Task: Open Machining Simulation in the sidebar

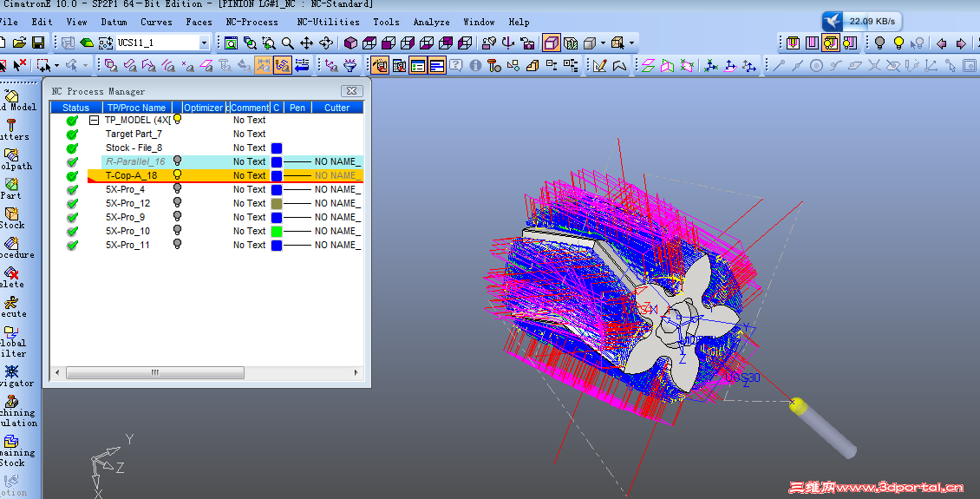Action: [18, 411]
